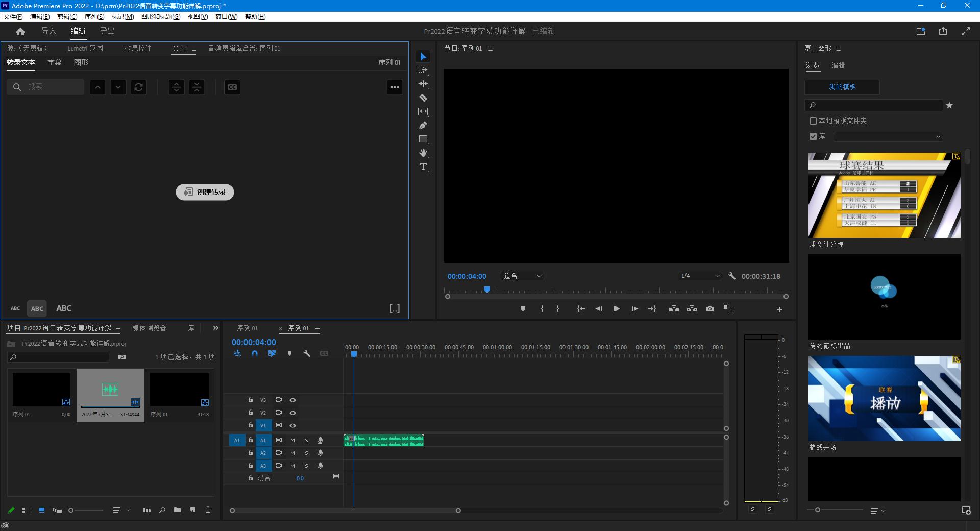Go to the 导入 workspace
The image size is (980, 531).
(x=48, y=31)
